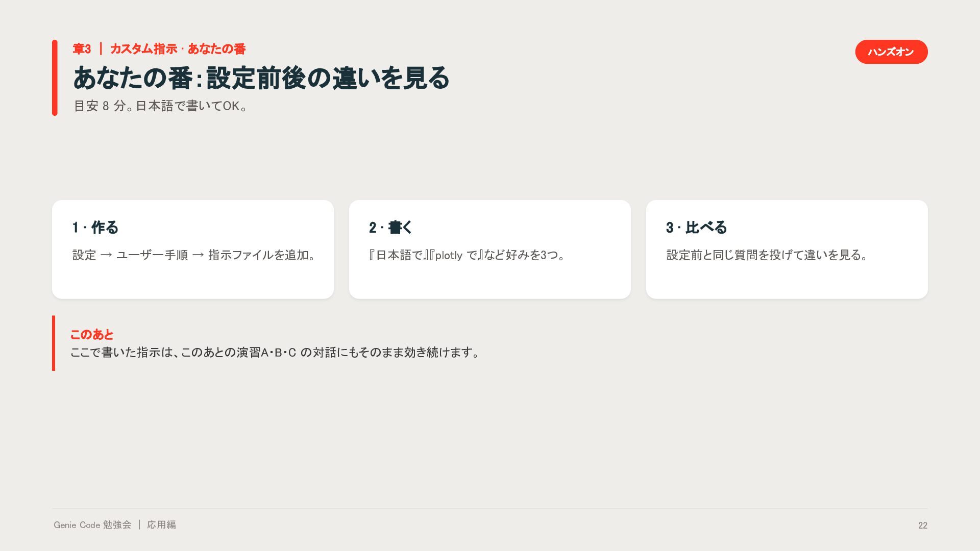This screenshot has height=551, width=980.
Task: Click the footer divider line above Genie Code
Action: pyautogui.click(x=490, y=509)
